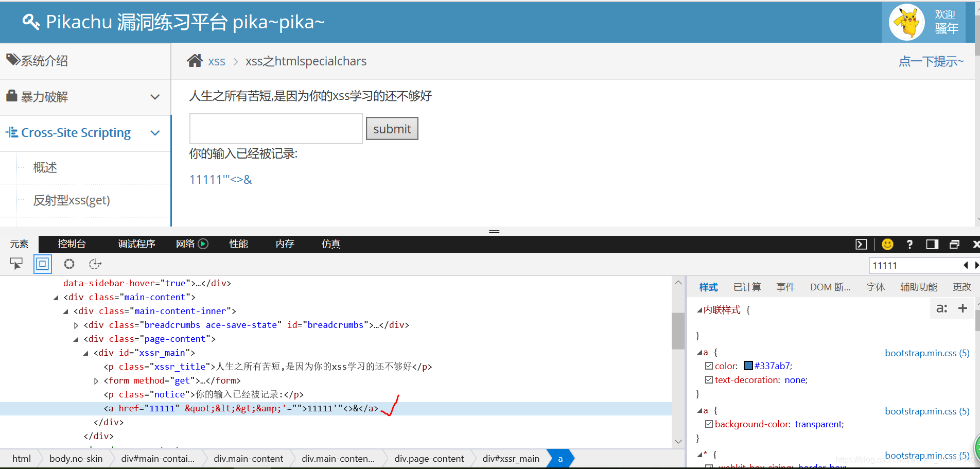Collapse the Cross-Site Scripting chevron
Screen dimensions: 980x469
(154, 133)
